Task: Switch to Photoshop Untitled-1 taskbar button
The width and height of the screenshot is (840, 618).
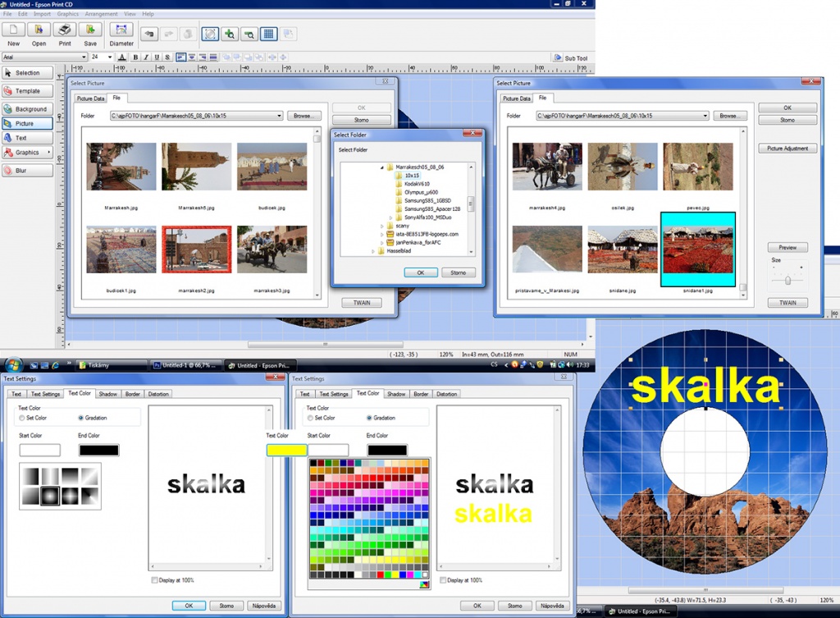Action: [x=185, y=365]
